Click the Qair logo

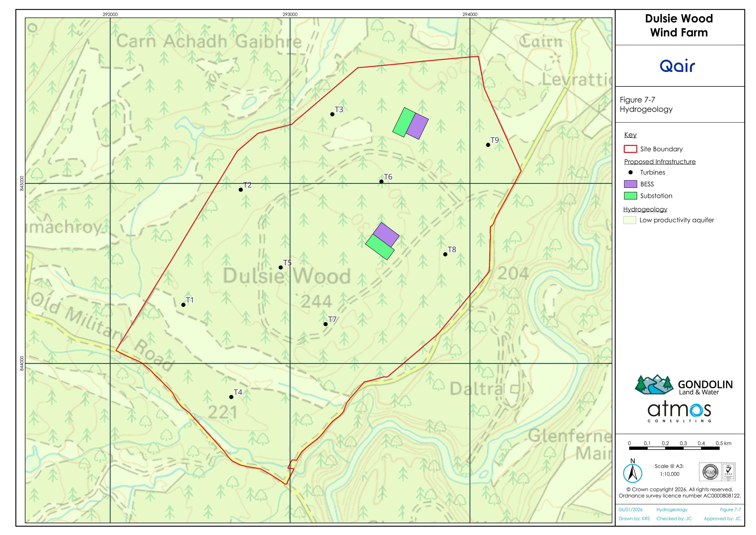(677, 66)
